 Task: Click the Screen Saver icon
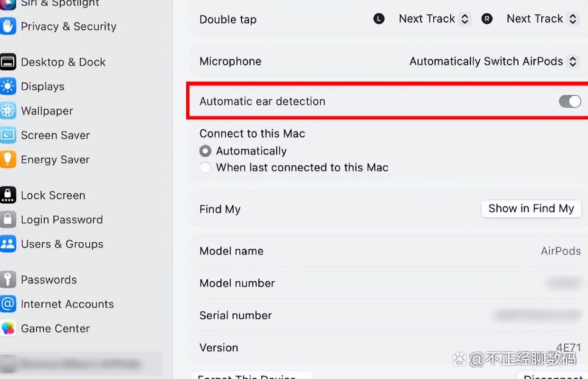coord(8,135)
